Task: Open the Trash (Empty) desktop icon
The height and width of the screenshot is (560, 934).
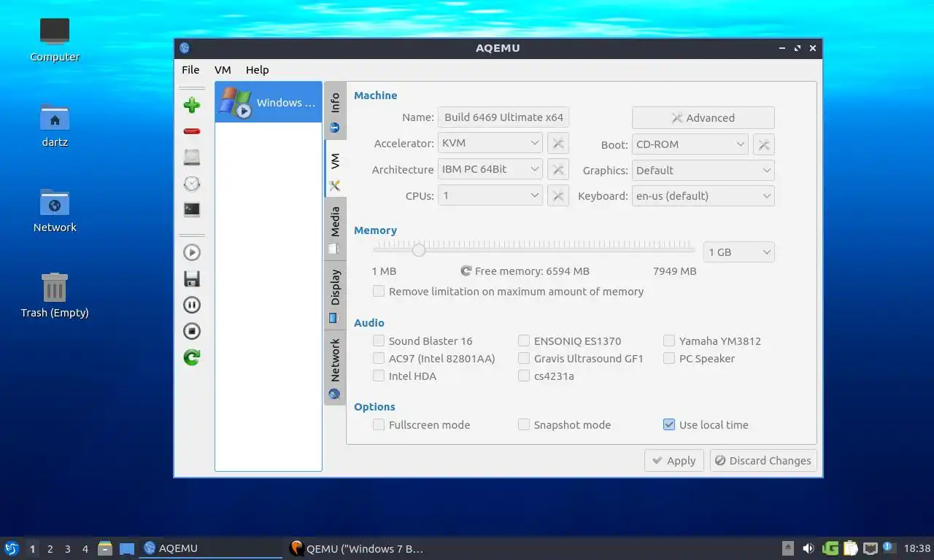Action: [55, 295]
